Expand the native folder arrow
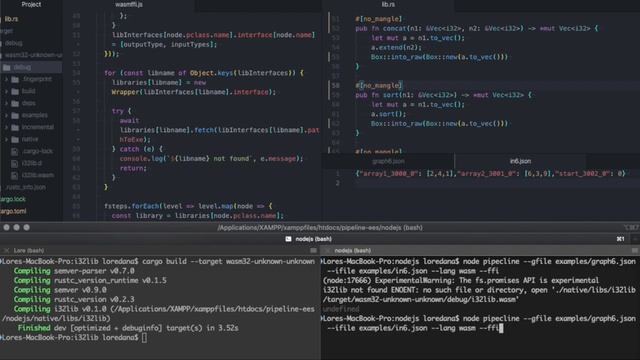640x360 pixels. [x=7, y=140]
